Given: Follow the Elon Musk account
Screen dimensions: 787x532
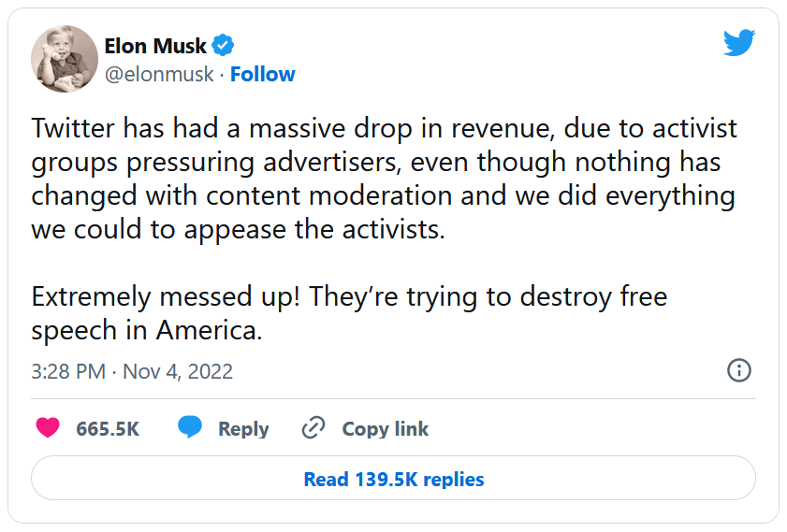Looking at the screenshot, I should pyautogui.click(x=263, y=75).
